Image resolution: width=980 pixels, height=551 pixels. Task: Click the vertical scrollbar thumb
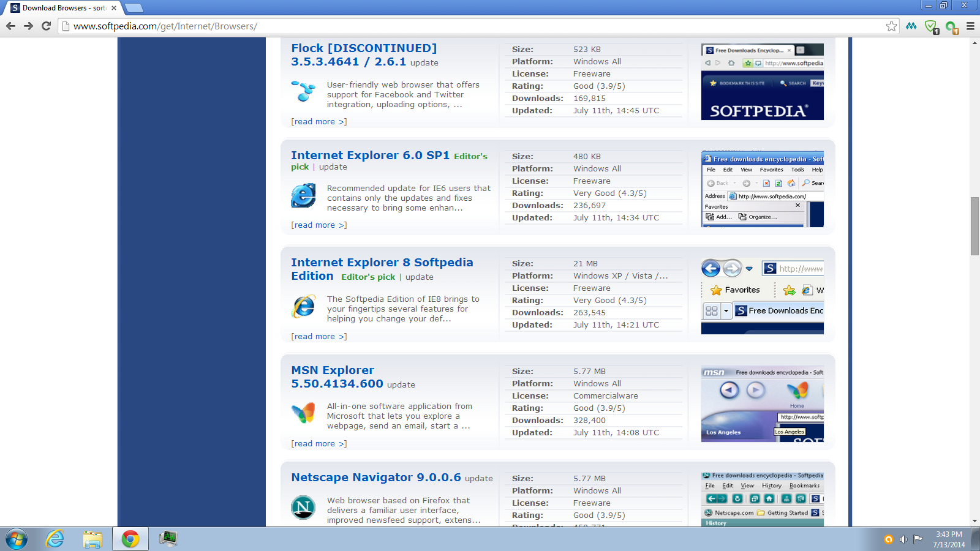coord(974,226)
